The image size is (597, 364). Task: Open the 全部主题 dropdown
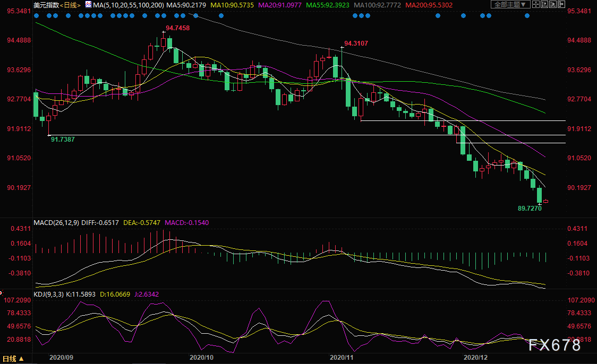pos(509,5)
